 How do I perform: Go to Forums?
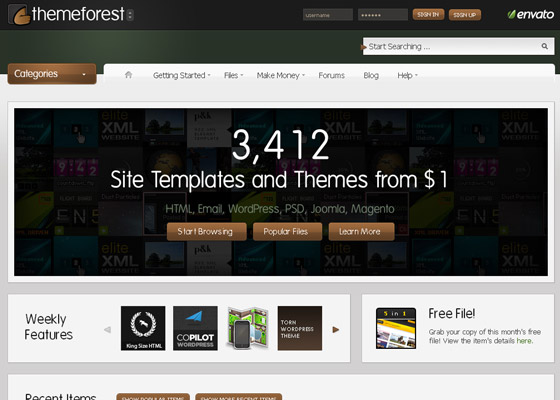(331, 75)
